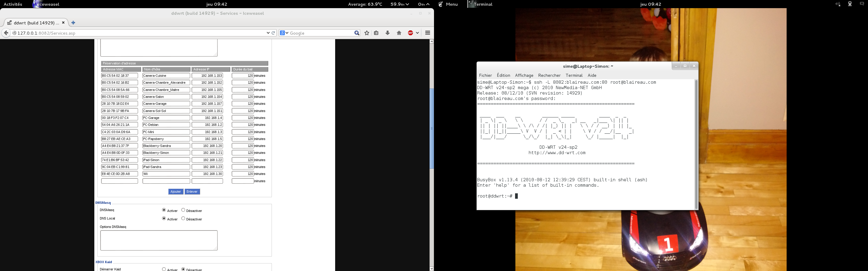Click the Options DNSMasq text area
The height and width of the screenshot is (271, 868).
click(x=159, y=240)
